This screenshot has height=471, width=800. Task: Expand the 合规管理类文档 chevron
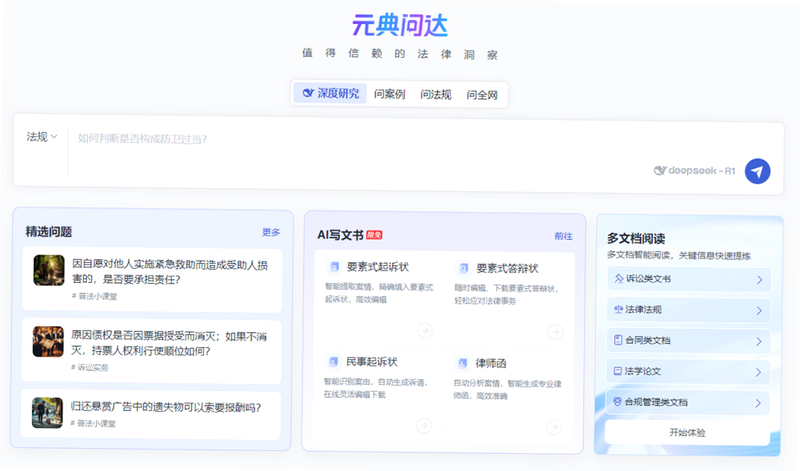758,403
